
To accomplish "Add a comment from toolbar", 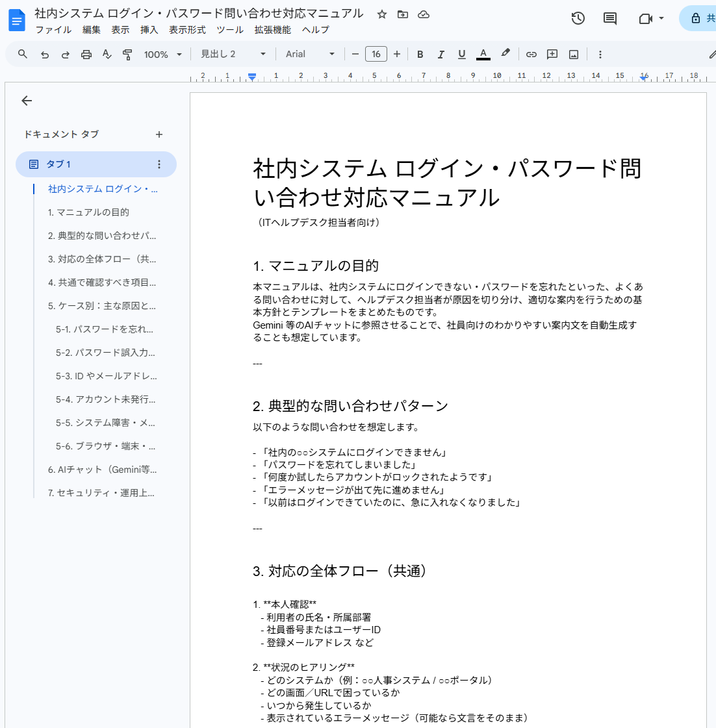I will [x=552, y=55].
